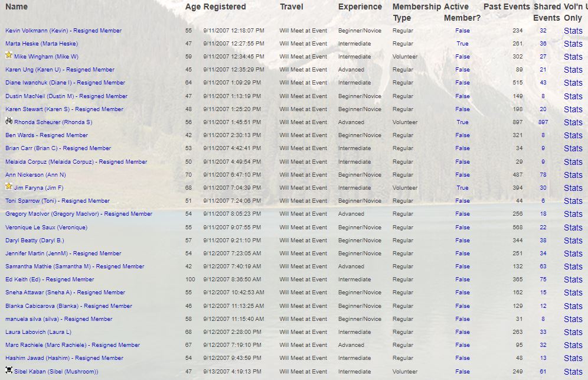The width and height of the screenshot is (588, 380).
Task: Click the Membership Type column header
Action: [417, 12]
